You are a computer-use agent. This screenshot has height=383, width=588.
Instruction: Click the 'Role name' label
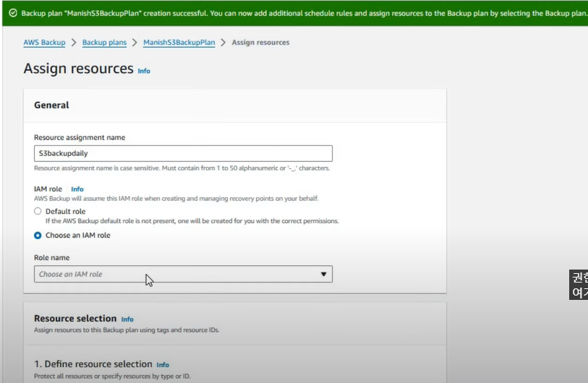[52, 257]
